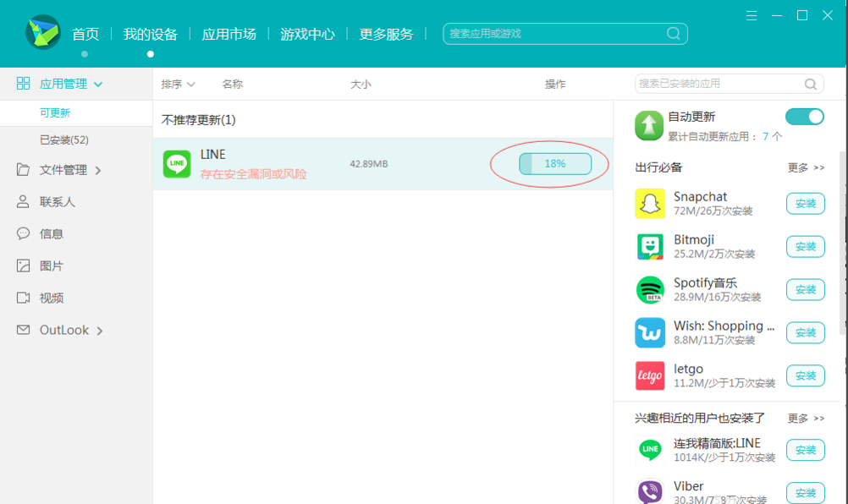Click the 18% download progress control for LINE

(554, 163)
